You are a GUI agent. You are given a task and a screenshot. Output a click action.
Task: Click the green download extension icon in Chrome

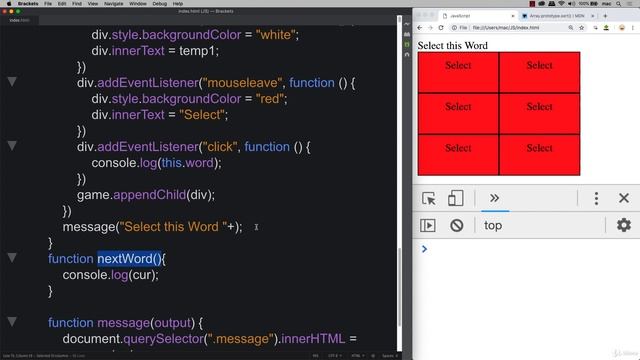[606, 28]
